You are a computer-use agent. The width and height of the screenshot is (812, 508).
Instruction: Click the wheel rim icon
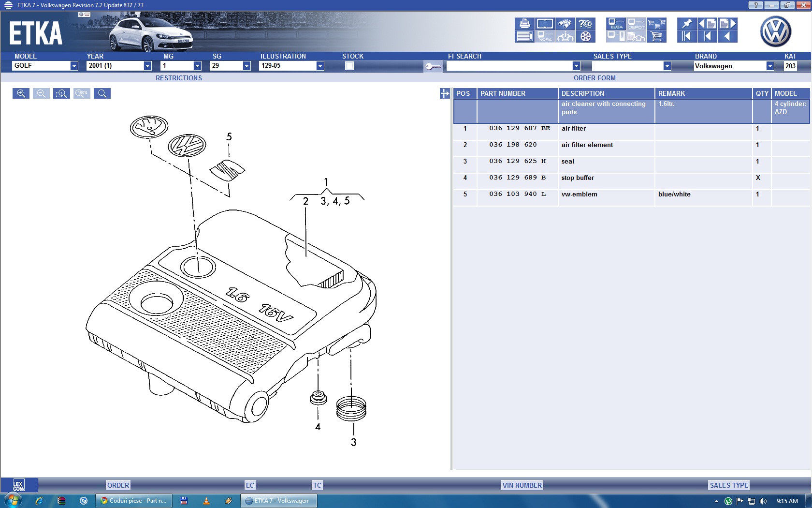pos(585,36)
